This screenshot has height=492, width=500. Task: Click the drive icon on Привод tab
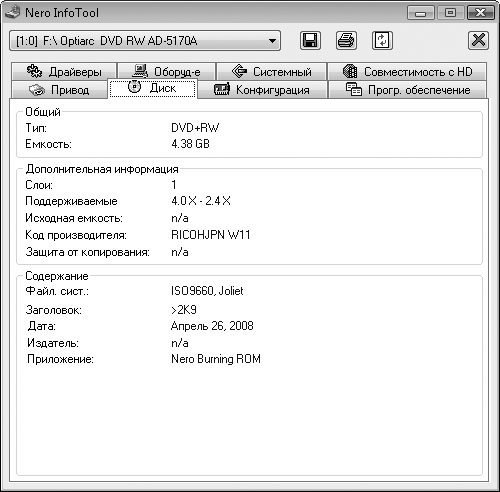tap(37, 90)
